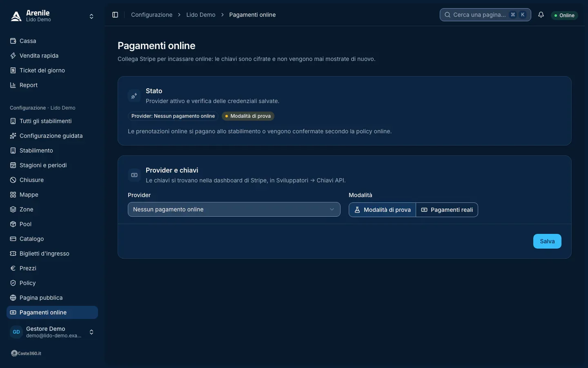Image resolution: width=588 pixels, height=368 pixels.
Task: Click the Chiusure ban icon
Action: [x=13, y=180]
